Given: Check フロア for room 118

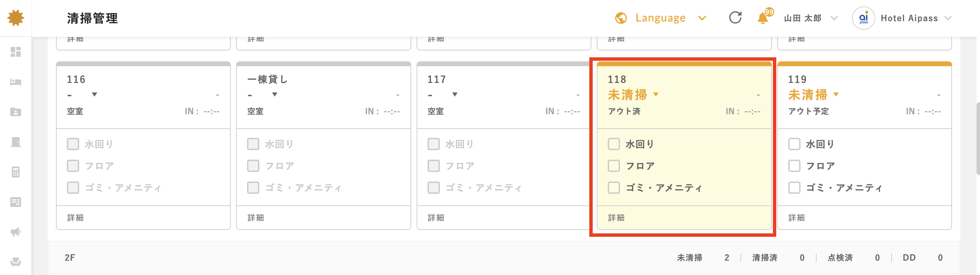Looking at the screenshot, I should tap(614, 166).
